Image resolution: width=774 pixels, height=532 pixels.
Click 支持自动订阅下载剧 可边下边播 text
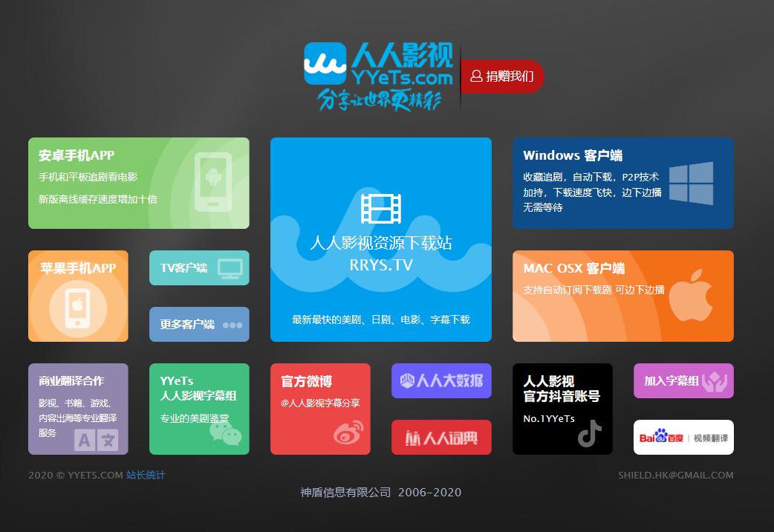coord(593,290)
